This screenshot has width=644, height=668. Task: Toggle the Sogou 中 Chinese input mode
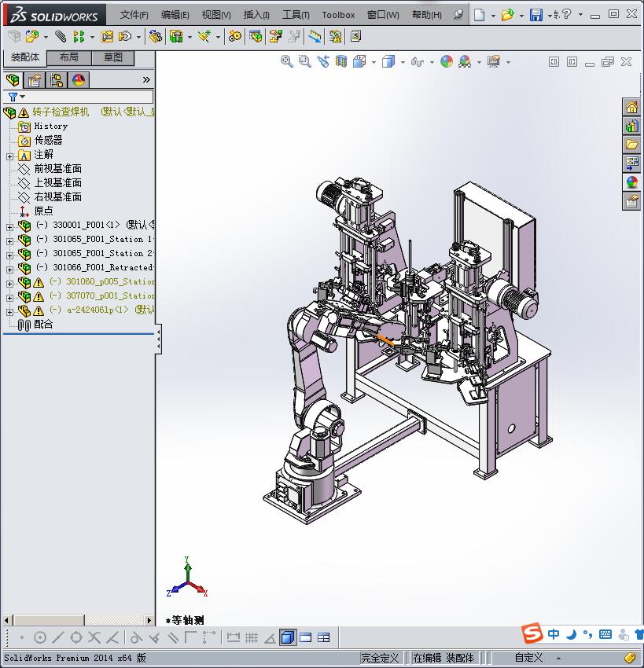pos(554,634)
